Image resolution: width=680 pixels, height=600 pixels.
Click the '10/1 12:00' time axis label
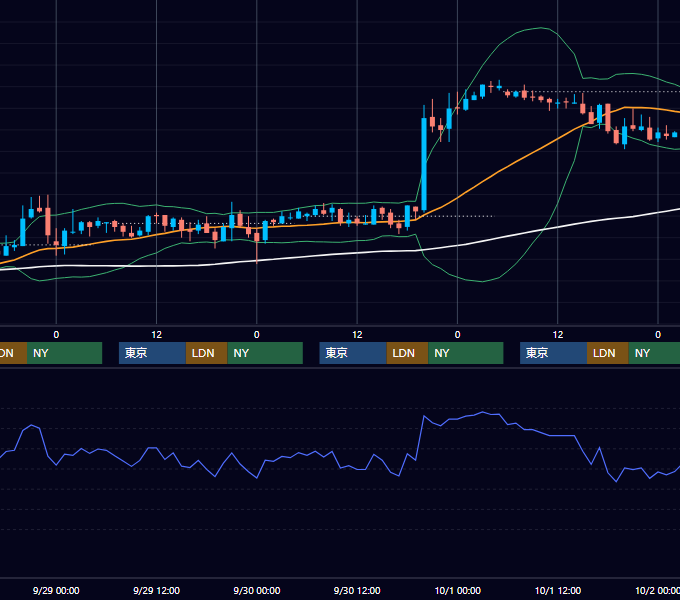[x=558, y=590]
